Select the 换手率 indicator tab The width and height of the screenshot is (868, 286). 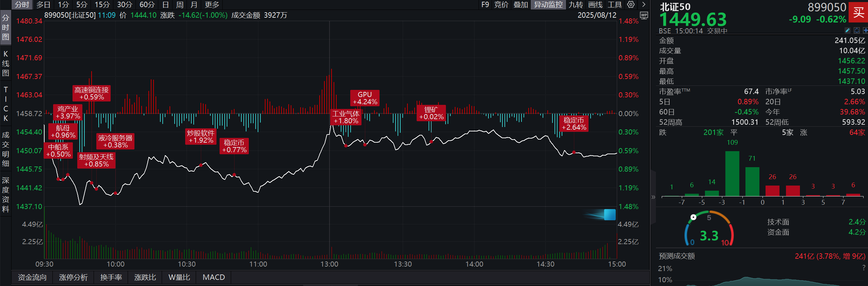(111, 277)
